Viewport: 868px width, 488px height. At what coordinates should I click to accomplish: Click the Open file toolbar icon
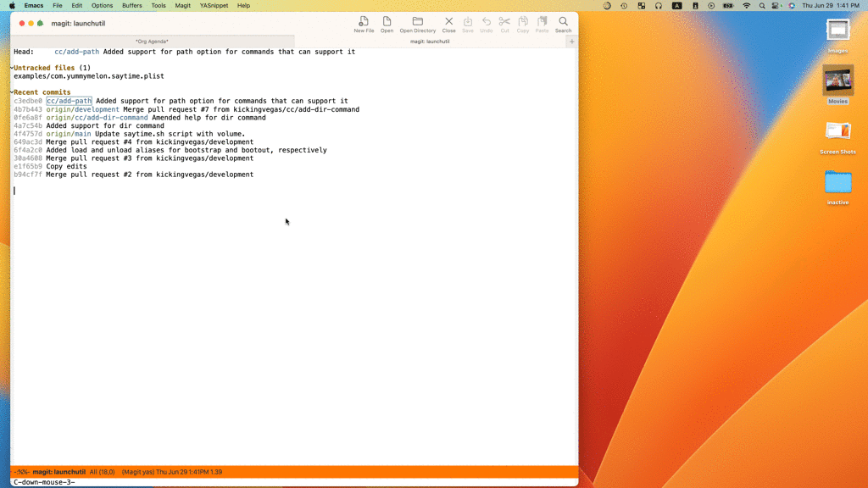(387, 25)
